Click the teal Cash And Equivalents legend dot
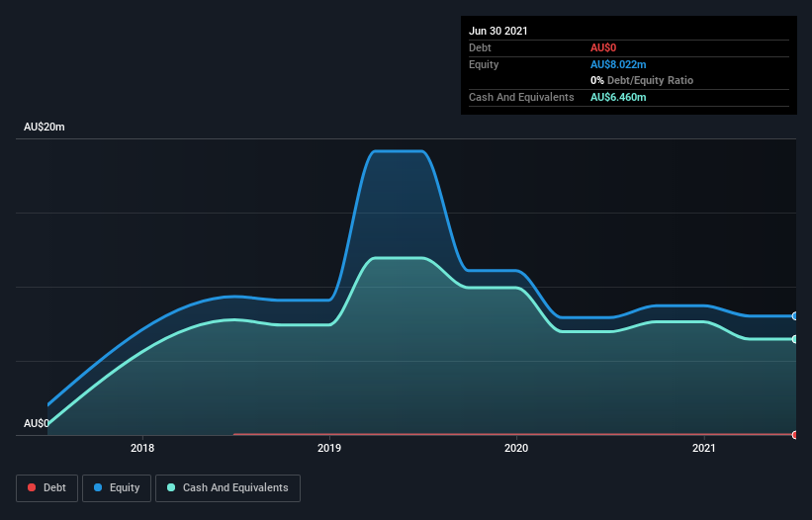This screenshot has height=520, width=812. tap(171, 487)
